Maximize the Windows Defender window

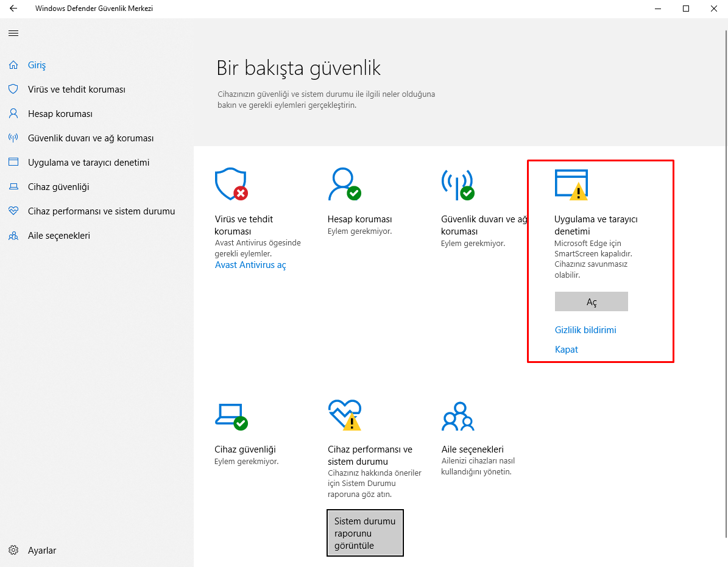tap(686, 9)
